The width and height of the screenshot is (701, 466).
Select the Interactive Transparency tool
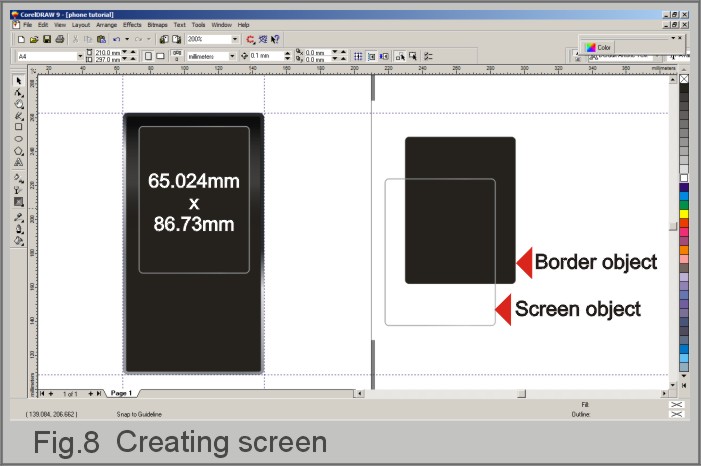[18, 190]
